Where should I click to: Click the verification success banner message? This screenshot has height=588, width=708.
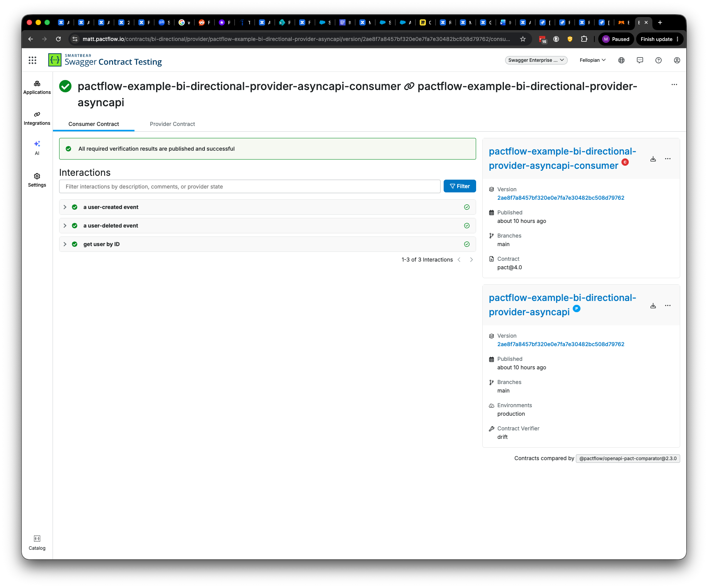coord(157,149)
